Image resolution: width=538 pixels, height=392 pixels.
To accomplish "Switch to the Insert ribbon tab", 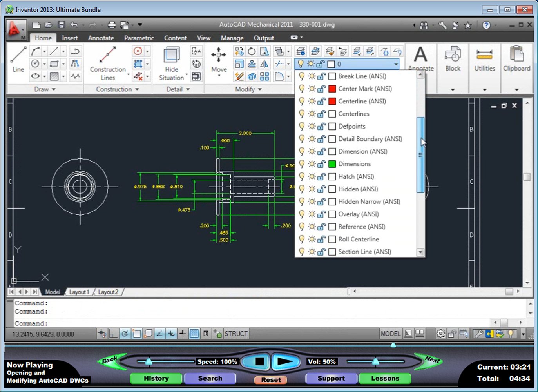I will point(69,38).
